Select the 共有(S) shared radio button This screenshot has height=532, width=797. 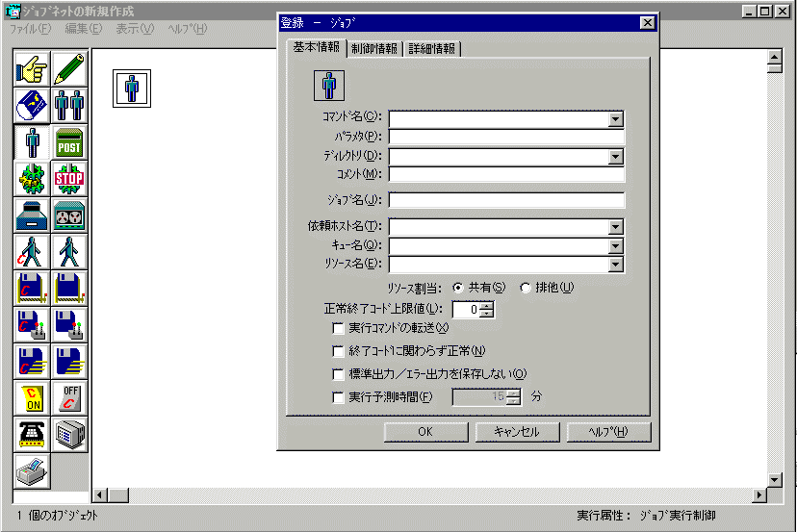458,288
